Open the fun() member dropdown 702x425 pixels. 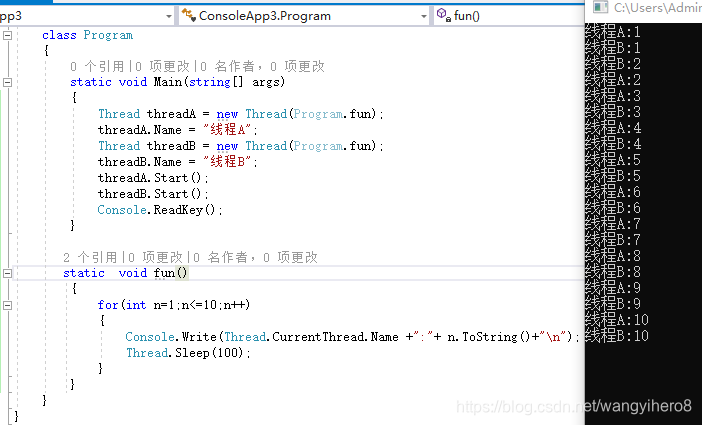[x=508, y=16]
